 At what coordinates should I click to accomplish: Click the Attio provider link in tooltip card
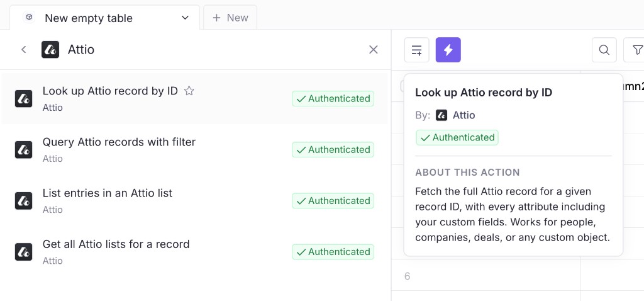(x=464, y=115)
